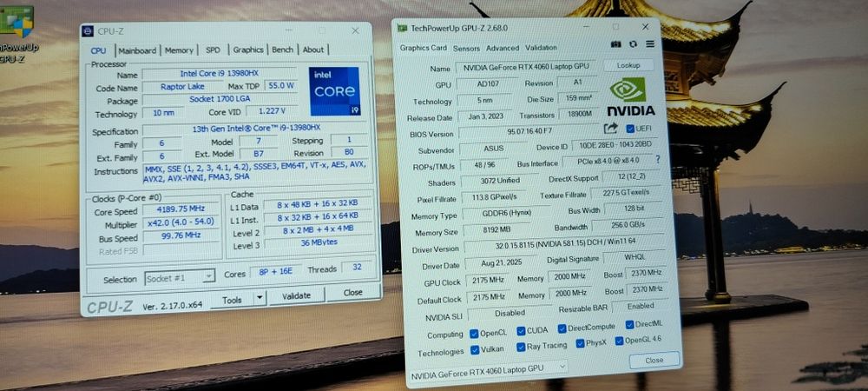Click the Code Name value Raptor Lake
The image size is (868, 391).
182,86
